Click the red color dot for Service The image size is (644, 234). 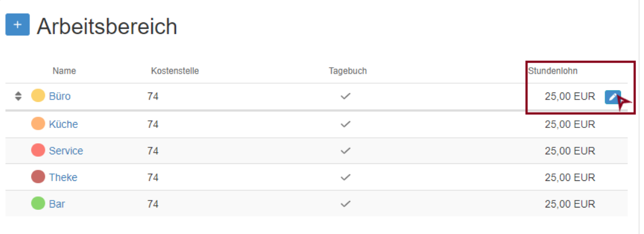point(38,150)
